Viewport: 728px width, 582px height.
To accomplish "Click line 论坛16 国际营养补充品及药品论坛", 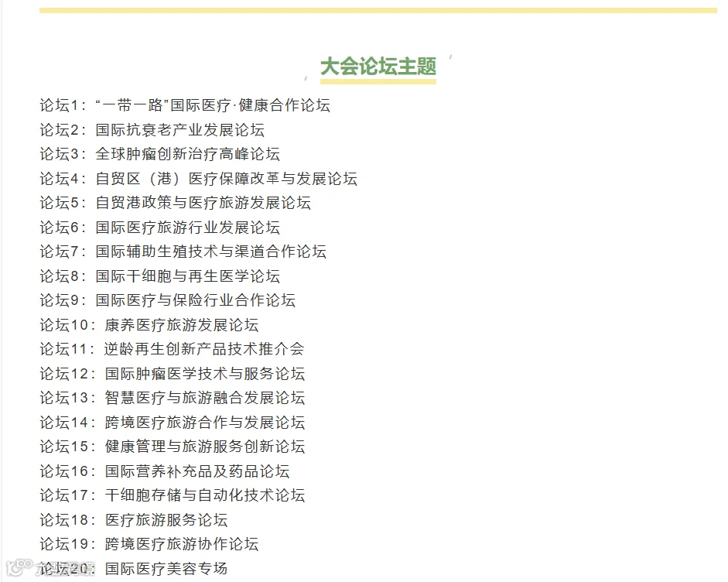I will pyautogui.click(x=164, y=471).
